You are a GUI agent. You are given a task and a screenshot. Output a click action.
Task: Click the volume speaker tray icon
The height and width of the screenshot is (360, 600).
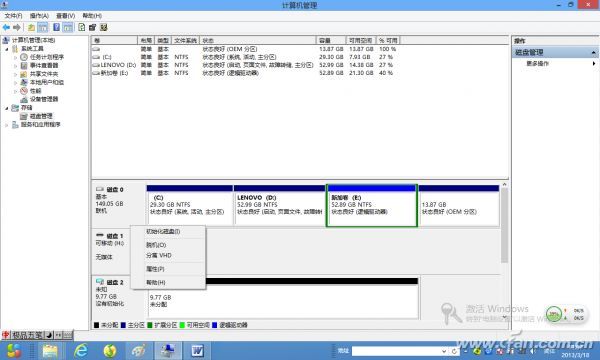coord(532,350)
